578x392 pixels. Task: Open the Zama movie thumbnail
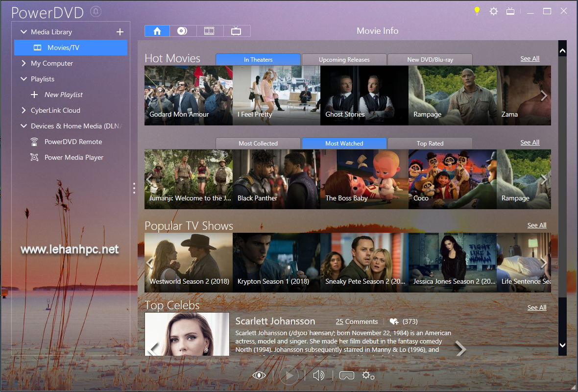(x=524, y=96)
